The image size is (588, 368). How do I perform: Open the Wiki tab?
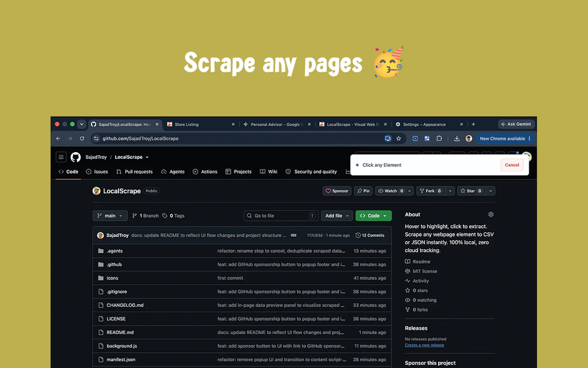(269, 171)
